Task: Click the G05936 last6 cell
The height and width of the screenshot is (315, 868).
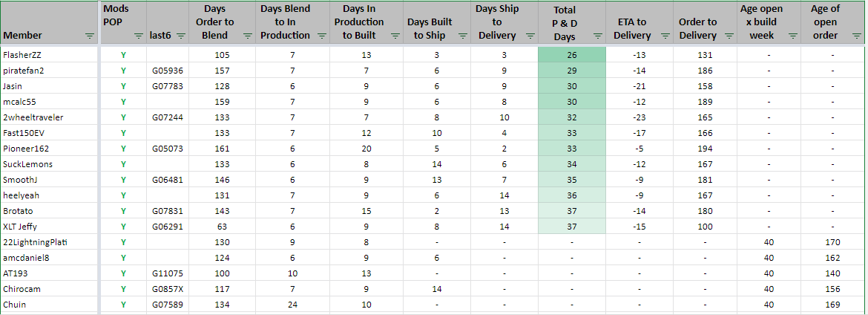Action: pos(168,71)
